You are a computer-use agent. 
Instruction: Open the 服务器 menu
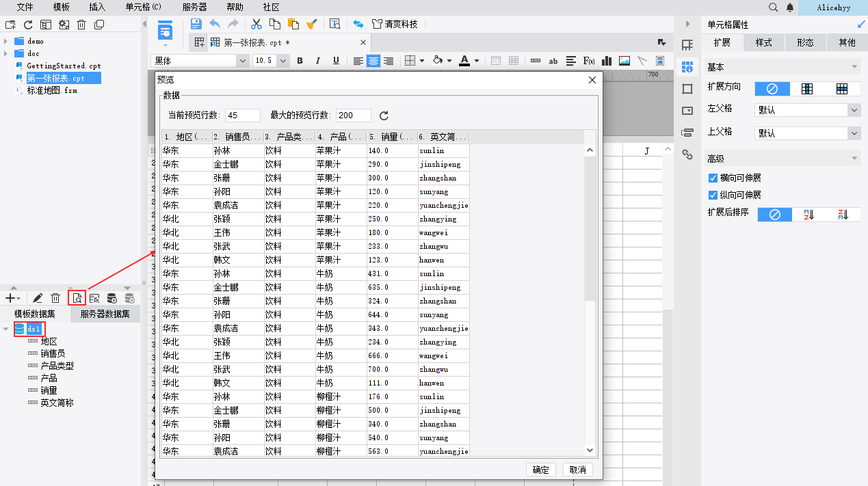click(x=194, y=7)
